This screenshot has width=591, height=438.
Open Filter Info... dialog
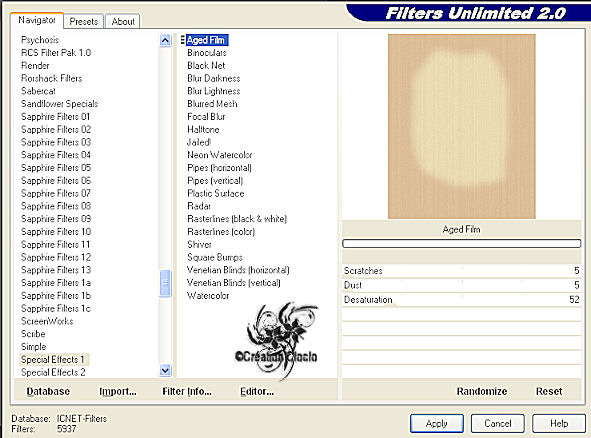(187, 391)
